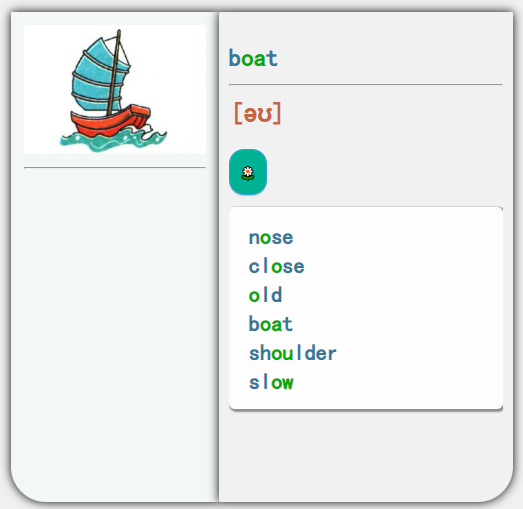Choose the word "shoulder" in the list
The image size is (523, 509).
click(x=293, y=353)
